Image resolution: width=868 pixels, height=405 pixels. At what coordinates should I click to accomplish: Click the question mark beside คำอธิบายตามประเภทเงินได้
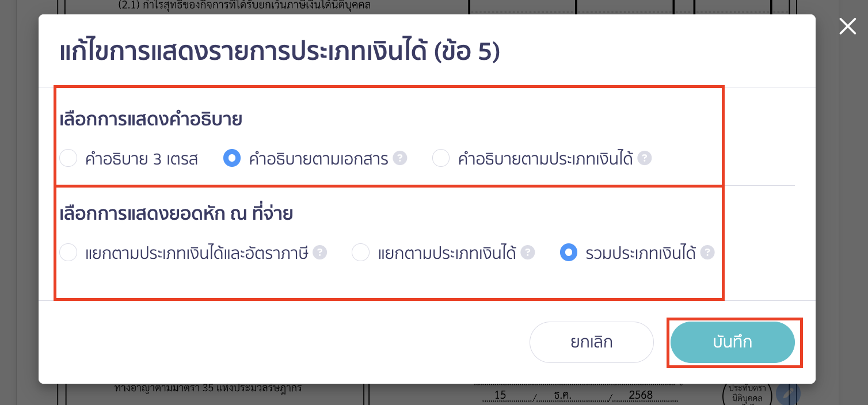pyautogui.click(x=645, y=158)
